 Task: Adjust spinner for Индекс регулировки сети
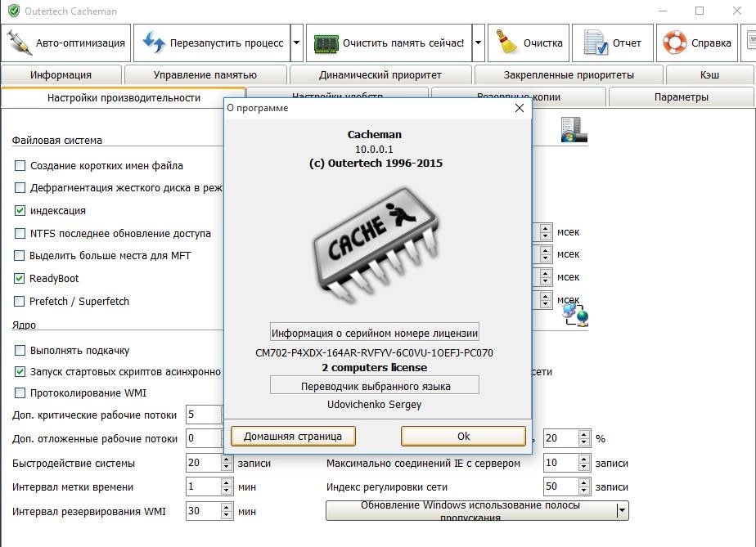click(x=584, y=486)
